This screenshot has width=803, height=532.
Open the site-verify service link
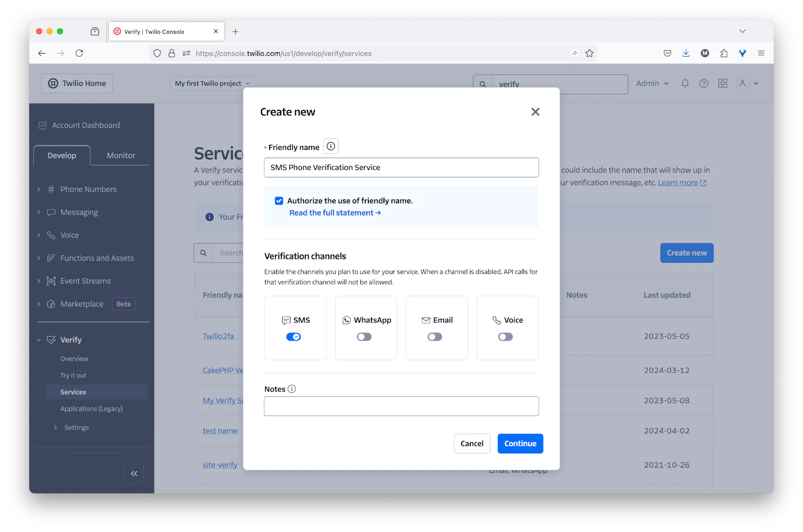point(220,465)
